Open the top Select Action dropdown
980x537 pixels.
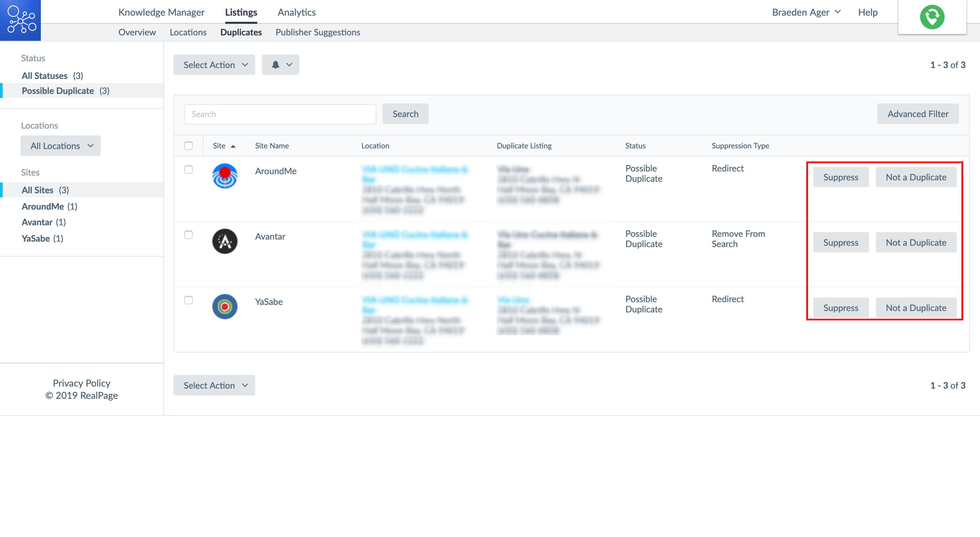click(214, 65)
